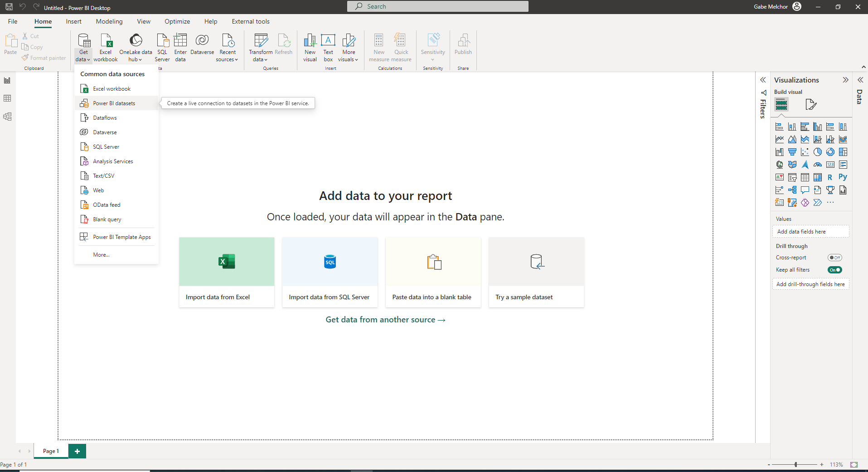Select the Power Automate visual
The height and width of the screenshot is (472, 868).
click(x=817, y=203)
